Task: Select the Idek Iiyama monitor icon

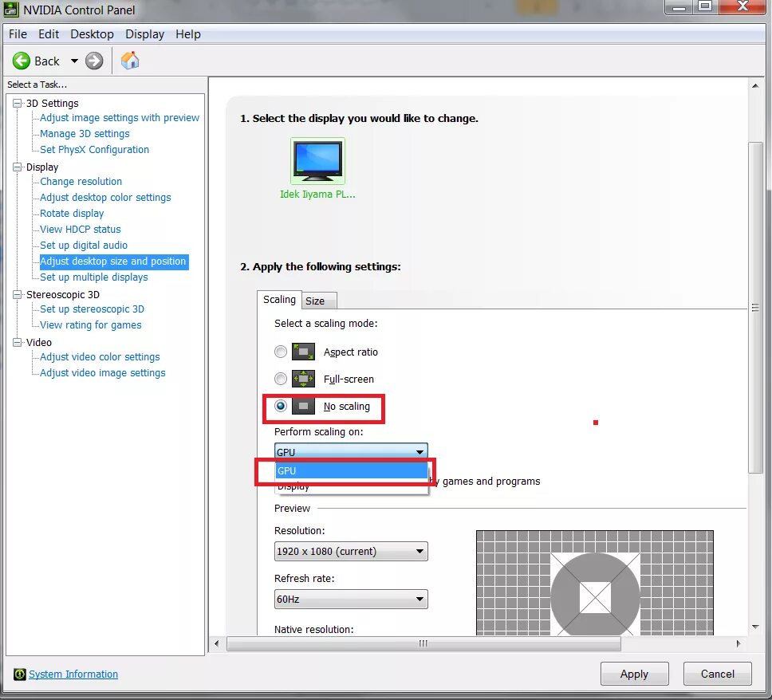Action: coord(317,161)
